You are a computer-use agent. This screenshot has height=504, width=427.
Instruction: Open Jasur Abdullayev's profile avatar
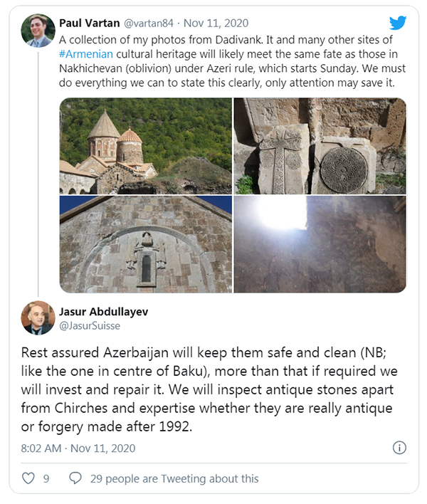(x=38, y=317)
